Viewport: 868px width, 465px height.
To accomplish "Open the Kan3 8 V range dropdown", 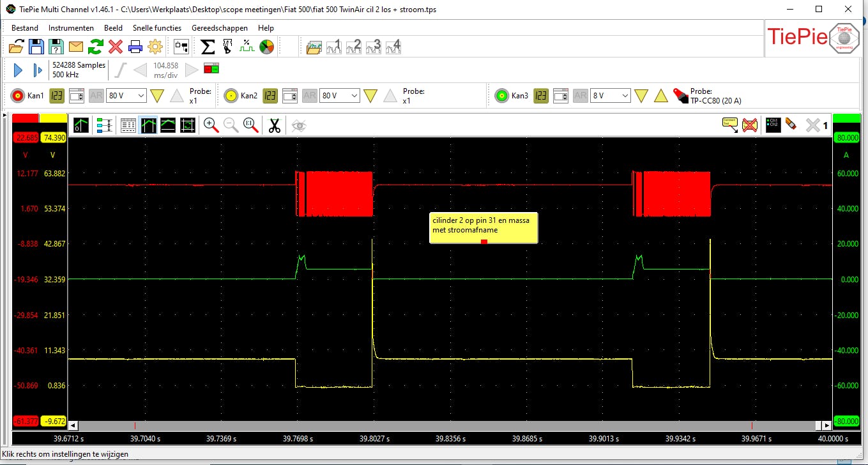I will [610, 96].
